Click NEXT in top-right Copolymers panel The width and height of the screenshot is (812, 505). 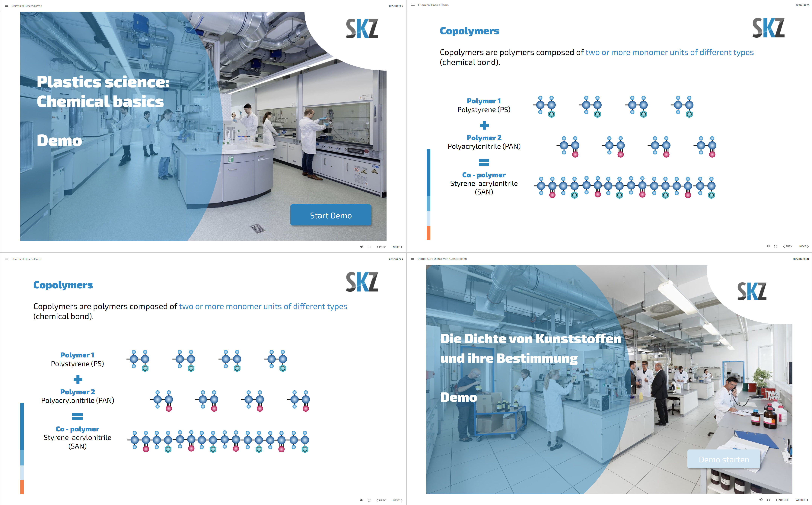coord(804,246)
